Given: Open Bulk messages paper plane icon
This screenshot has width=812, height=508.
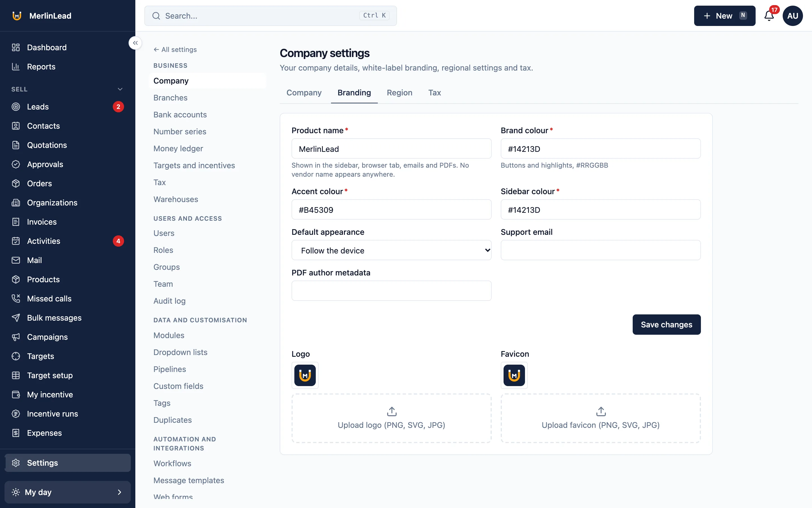Looking at the screenshot, I should click(16, 317).
